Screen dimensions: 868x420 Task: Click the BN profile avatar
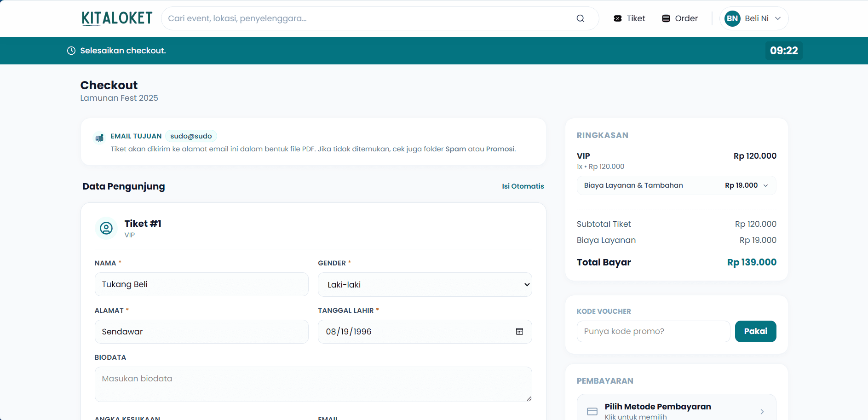tap(732, 18)
